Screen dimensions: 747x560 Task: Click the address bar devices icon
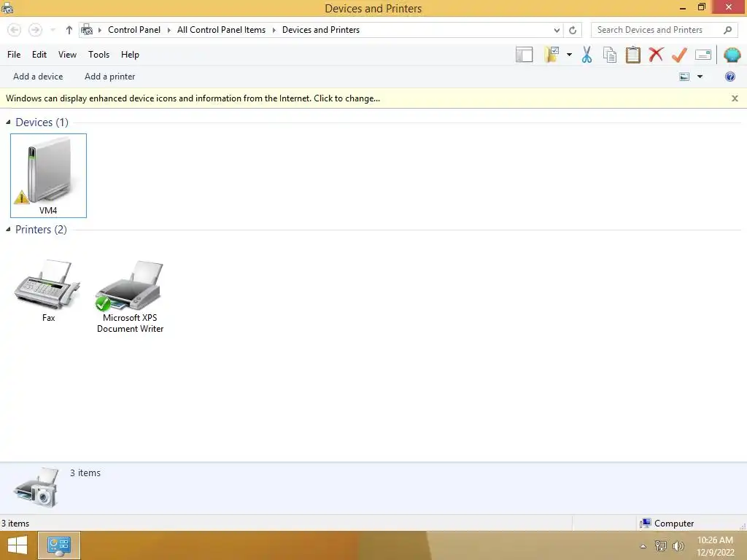click(87, 30)
